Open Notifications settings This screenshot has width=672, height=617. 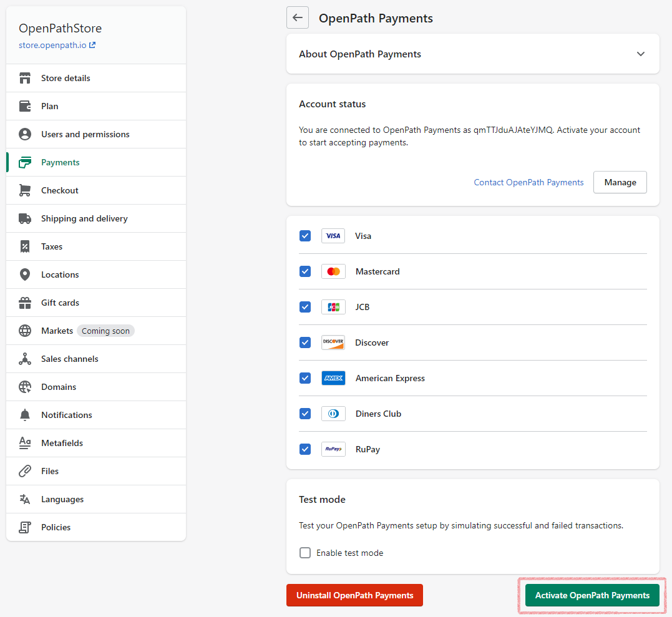coord(96,415)
